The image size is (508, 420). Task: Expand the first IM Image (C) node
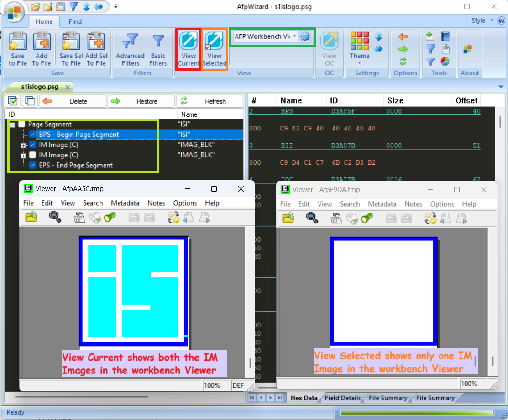(x=23, y=145)
